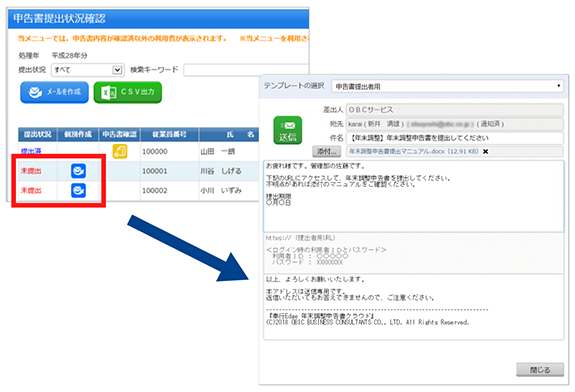
Task: Click the 申告書提出状況確認 title bar
Action: (x=158, y=18)
